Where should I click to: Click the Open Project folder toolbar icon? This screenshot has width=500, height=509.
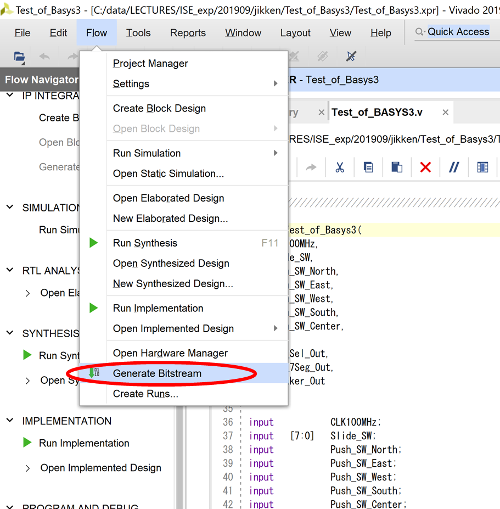19,57
